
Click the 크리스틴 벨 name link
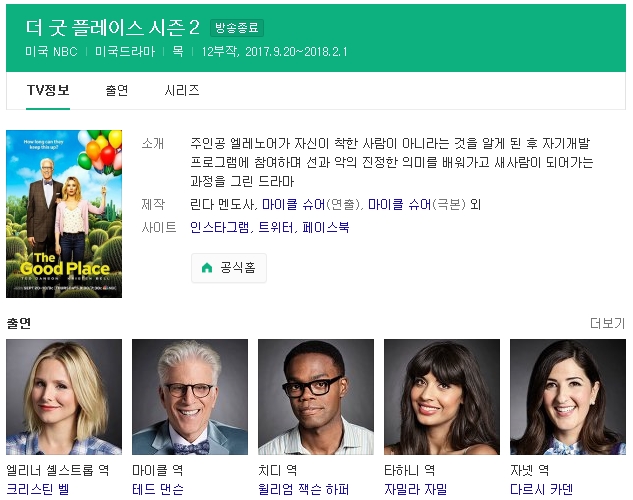38,489
